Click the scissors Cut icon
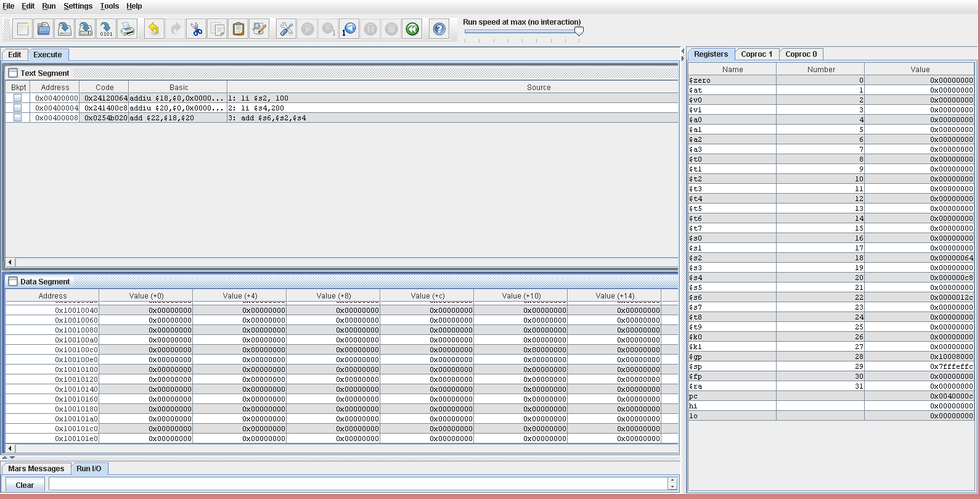The image size is (980, 499). coord(196,29)
